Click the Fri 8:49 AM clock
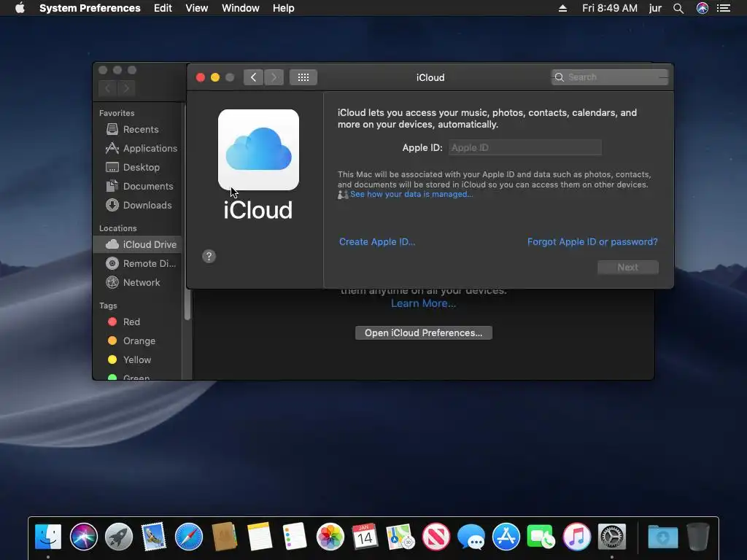 609,8
